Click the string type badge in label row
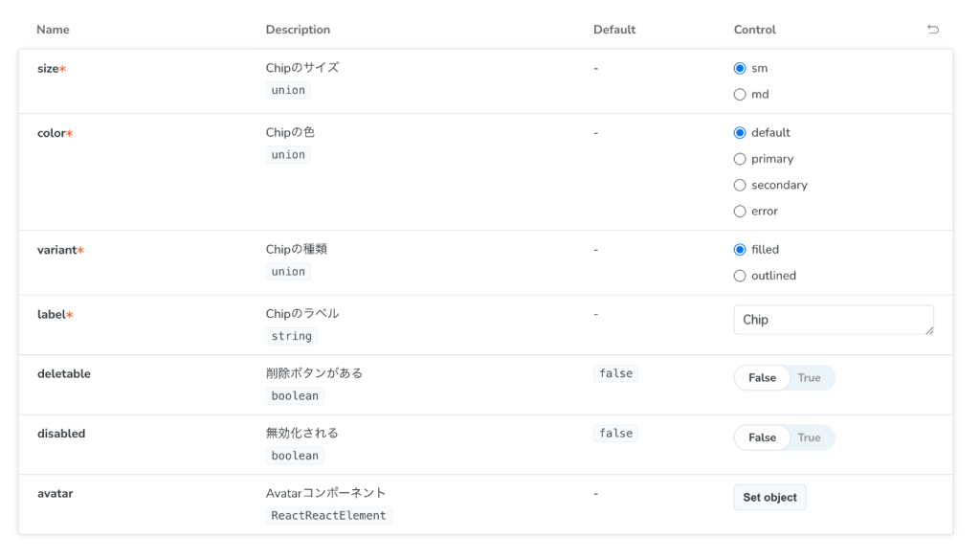The width and height of the screenshot is (980, 560). (291, 337)
